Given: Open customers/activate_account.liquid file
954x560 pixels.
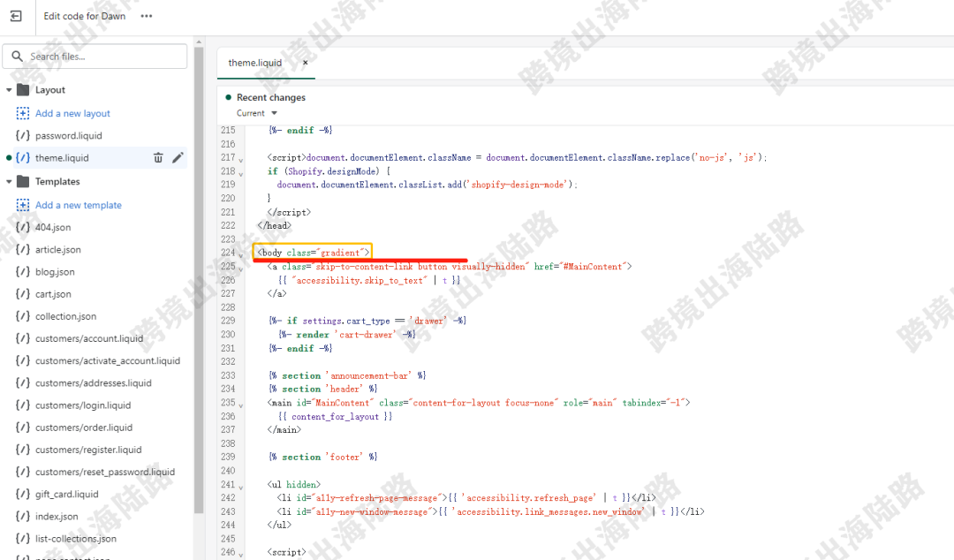Looking at the screenshot, I should 108,361.
